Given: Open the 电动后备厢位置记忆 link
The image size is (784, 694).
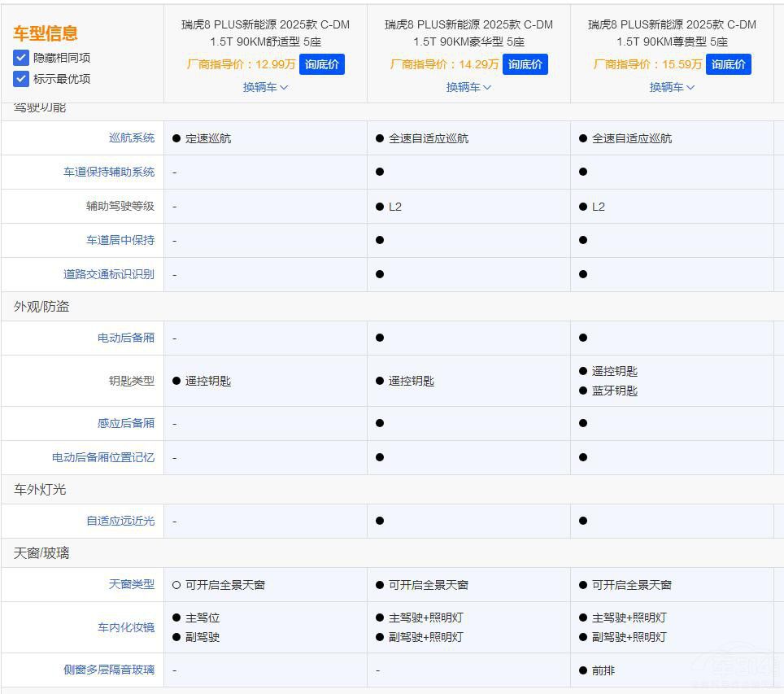Looking at the screenshot, I should 103,458.
